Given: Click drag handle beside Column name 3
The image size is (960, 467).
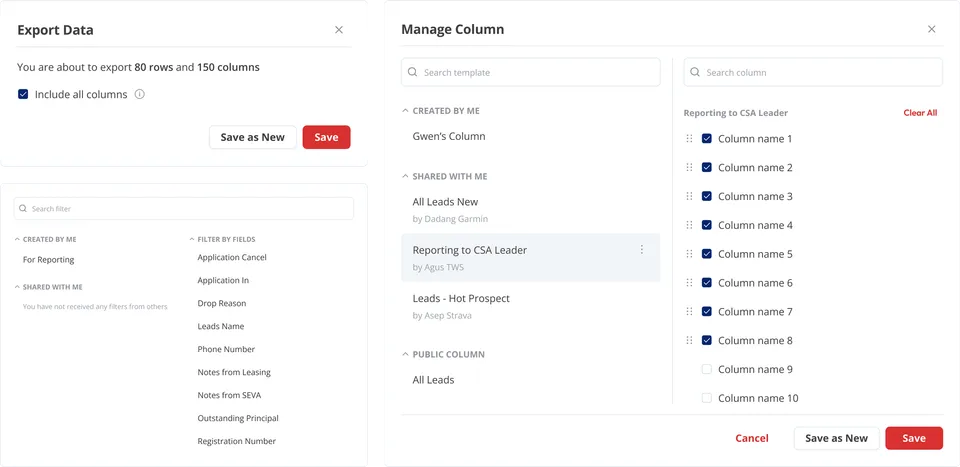Looking at the screenshot, I should click(x=689, y=196).
